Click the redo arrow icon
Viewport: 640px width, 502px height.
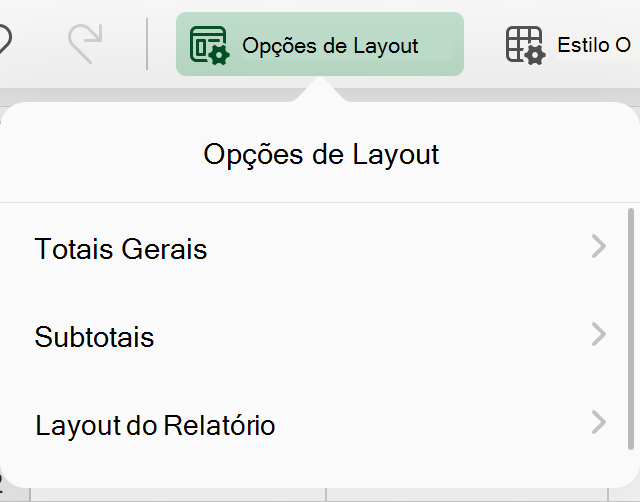(x=85, y=44)
